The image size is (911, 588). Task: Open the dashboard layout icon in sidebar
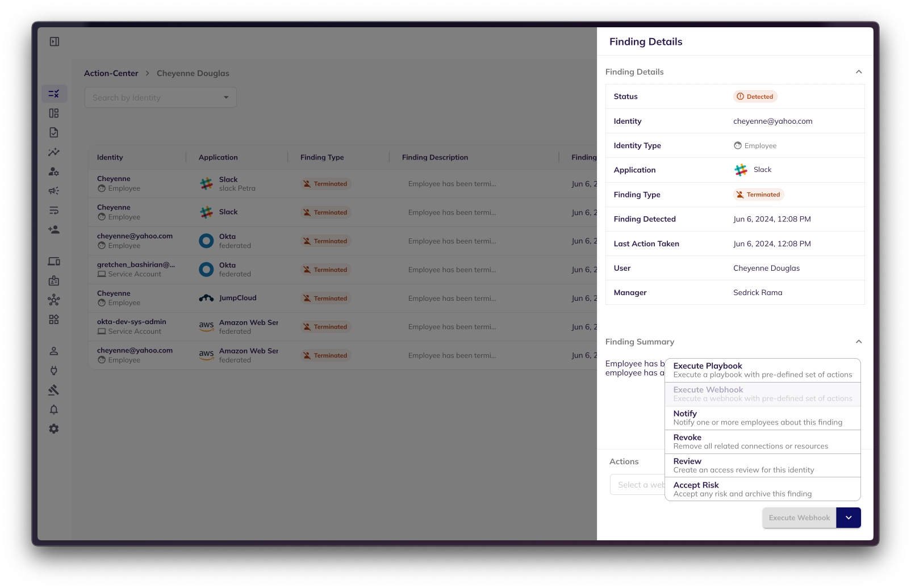click(x=54, y=114)
